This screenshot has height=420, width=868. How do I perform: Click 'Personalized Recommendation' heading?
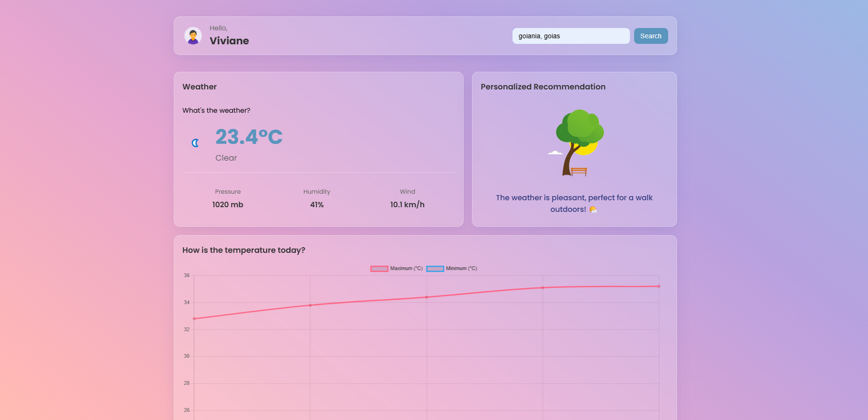[x=543, y=87]
